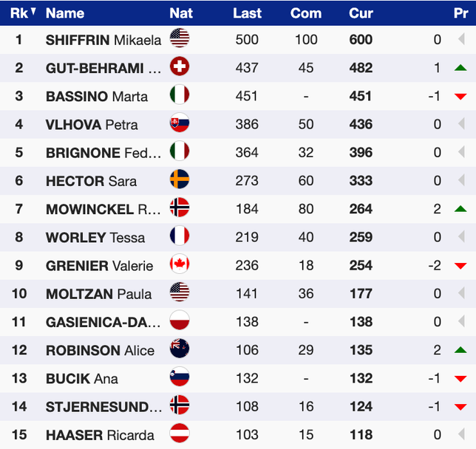Sort the table by the Rk column

tap(18, 13)
